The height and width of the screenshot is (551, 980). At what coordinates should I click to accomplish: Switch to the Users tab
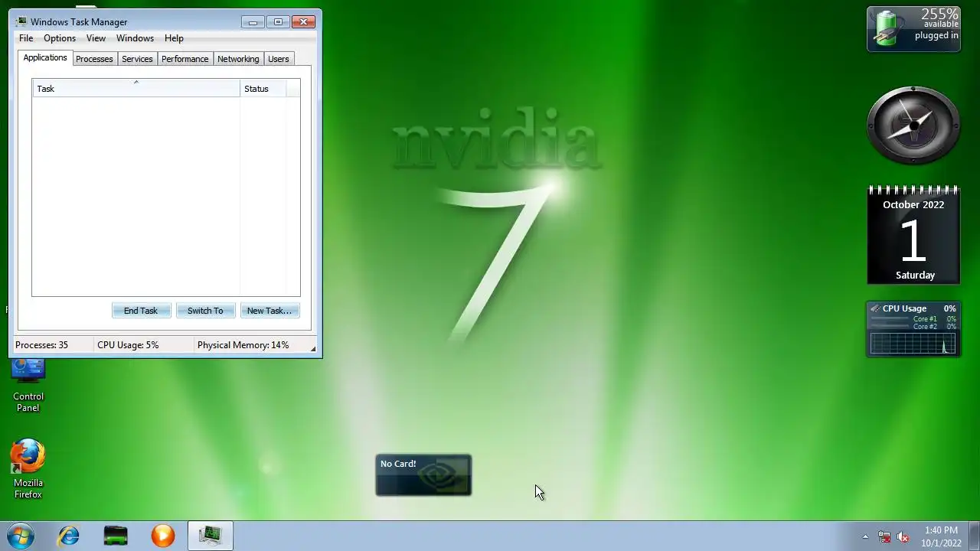tap(279, 59)
